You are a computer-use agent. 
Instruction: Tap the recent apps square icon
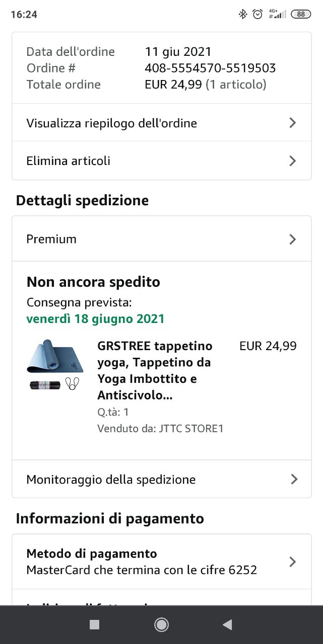(x=94, y=625)
